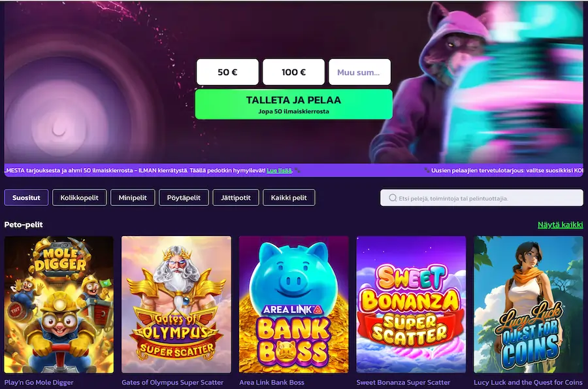
Task: Open the Area Link Bank Boss thumbnail
Action: [293, 305]
